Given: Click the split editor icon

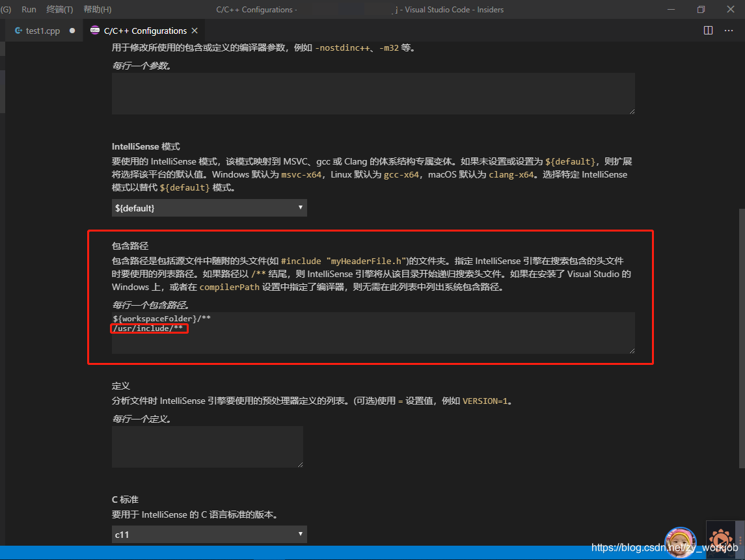Looking at the screenshot, I should click(x=708, y=31).
